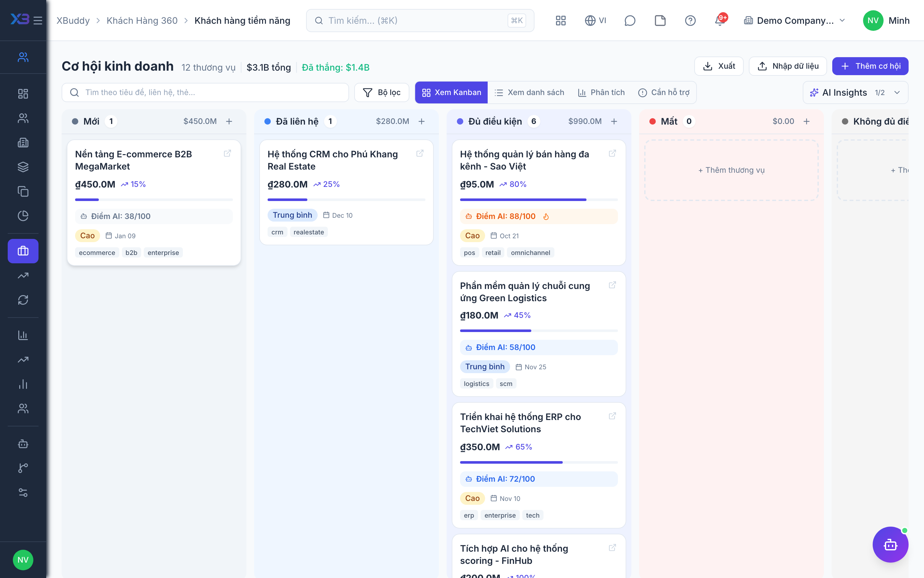Click Thêm cơ hội button
This screenshot has height=578, width=924.
tap(870, 66)
